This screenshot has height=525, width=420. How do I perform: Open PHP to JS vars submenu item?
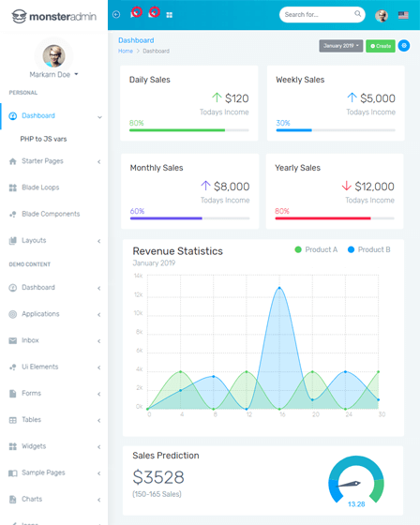click(x=43, y=139)
